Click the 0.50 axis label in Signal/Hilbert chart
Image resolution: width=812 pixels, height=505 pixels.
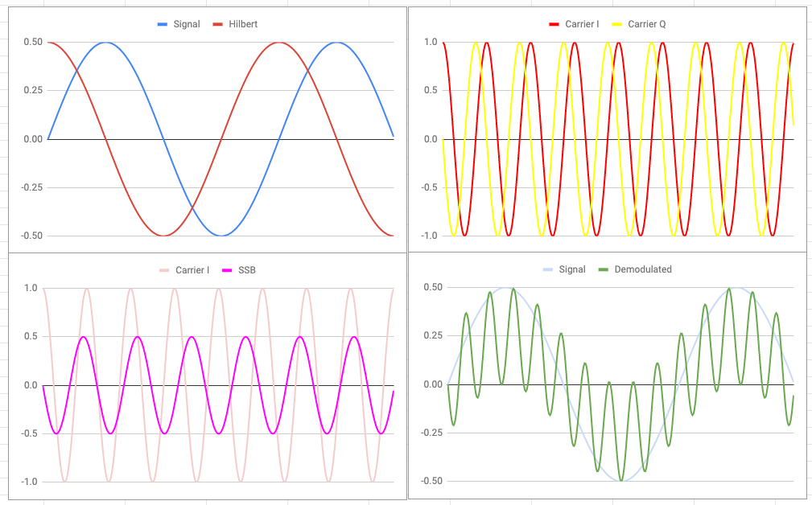coord(33,42)
